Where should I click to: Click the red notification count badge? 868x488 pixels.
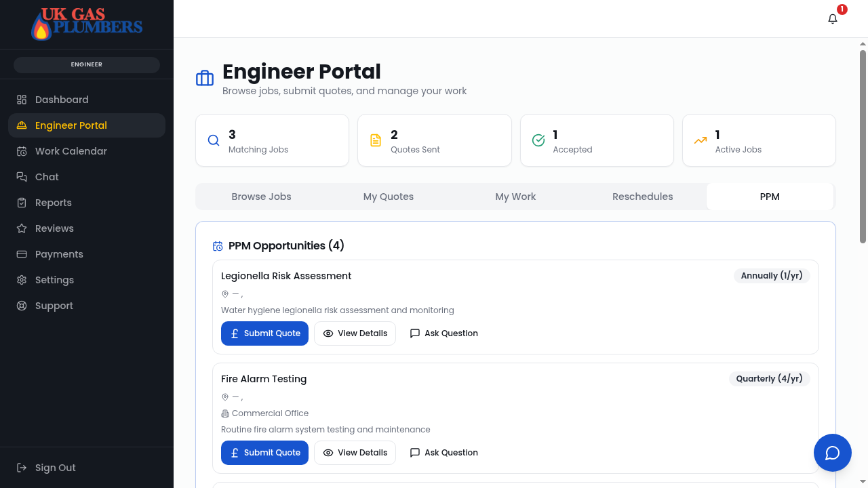coord(842,9)
